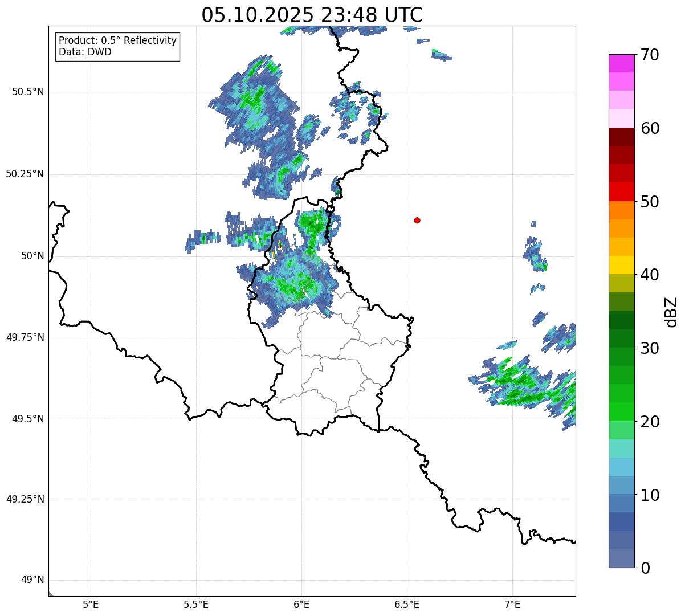Click the "5°E" longitude label
Screen dimensions: 685x616
pos(91,605)
